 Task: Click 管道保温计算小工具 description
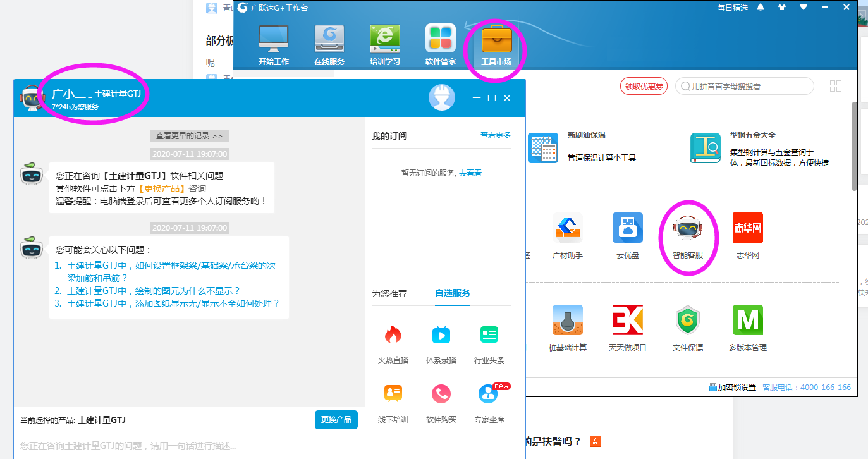602,157
